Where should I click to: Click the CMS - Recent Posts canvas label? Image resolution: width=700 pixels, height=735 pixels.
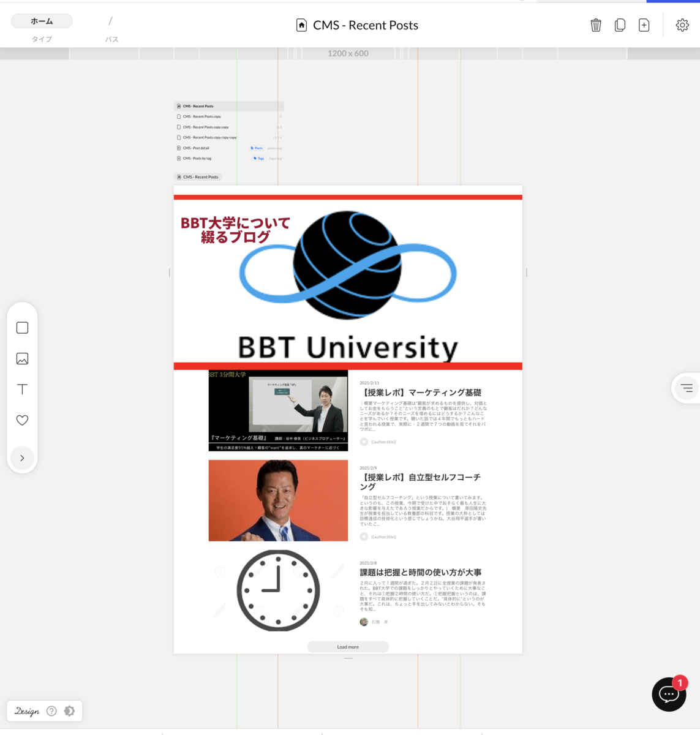(198, 177)
